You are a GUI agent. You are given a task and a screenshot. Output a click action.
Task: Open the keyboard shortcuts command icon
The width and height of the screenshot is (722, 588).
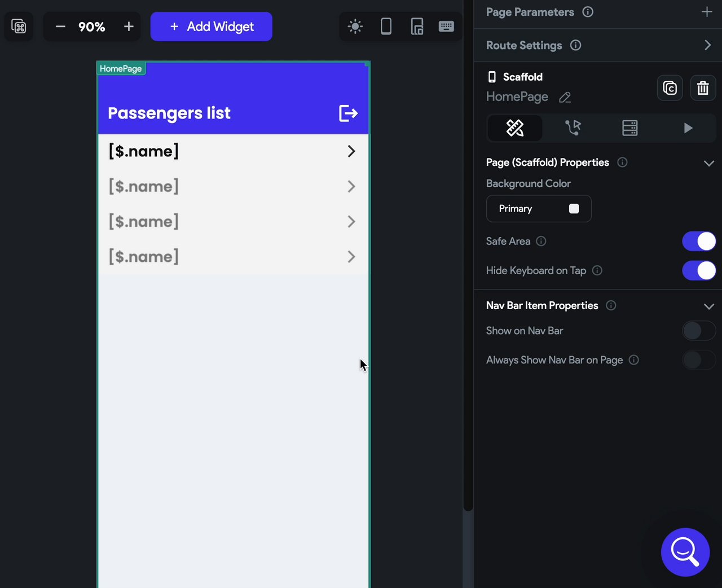(x=19, y=27)
